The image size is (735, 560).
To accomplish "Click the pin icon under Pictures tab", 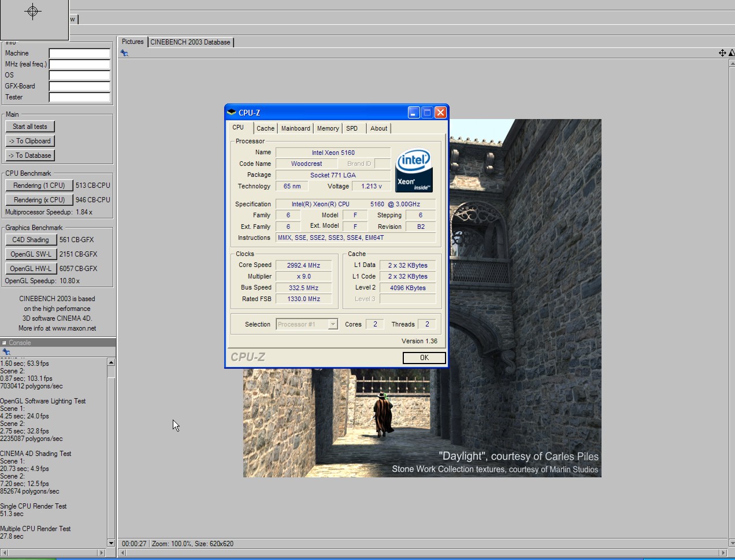I will coord(124,53).
